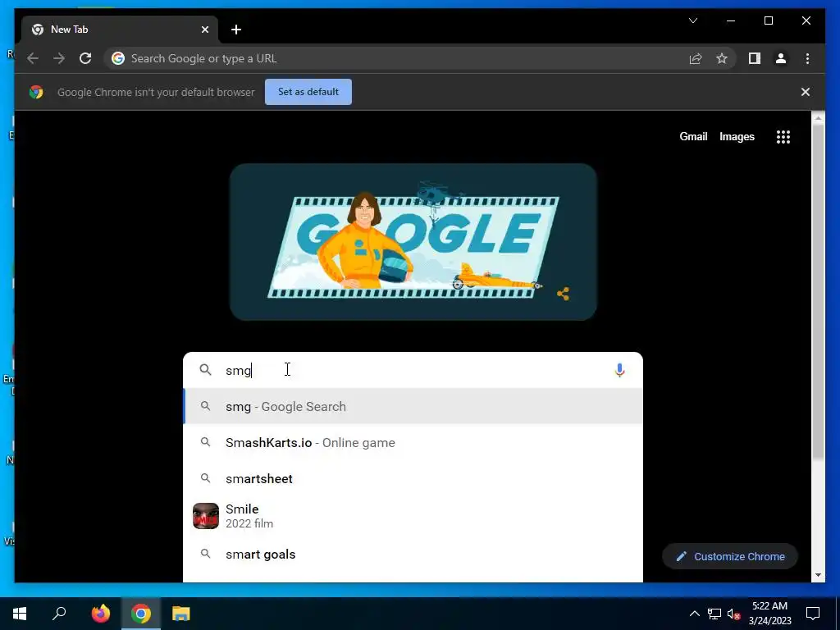Click the page vertical scrollbar
This screenshot has width=840, height=630.
click(818, 292)
